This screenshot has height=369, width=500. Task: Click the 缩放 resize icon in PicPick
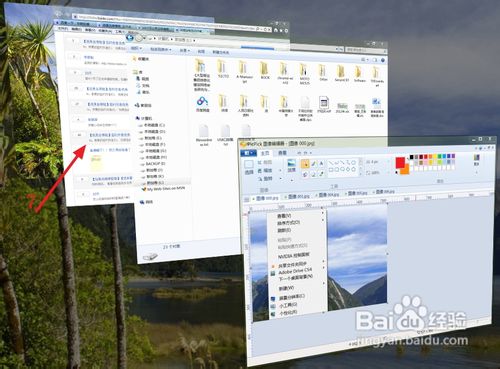260,171
